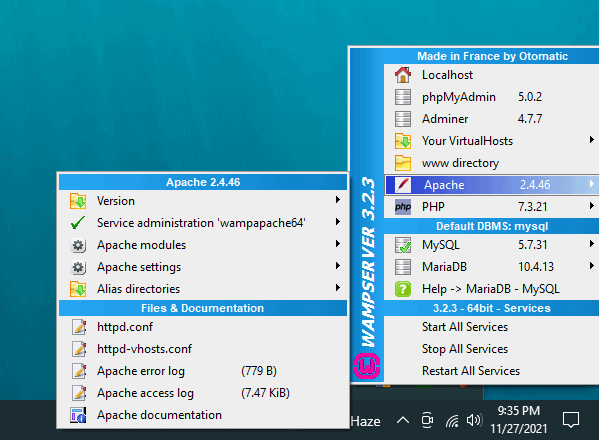Show hidden tray icons chevron
599x440 pixels.
(x=403, y=421)
